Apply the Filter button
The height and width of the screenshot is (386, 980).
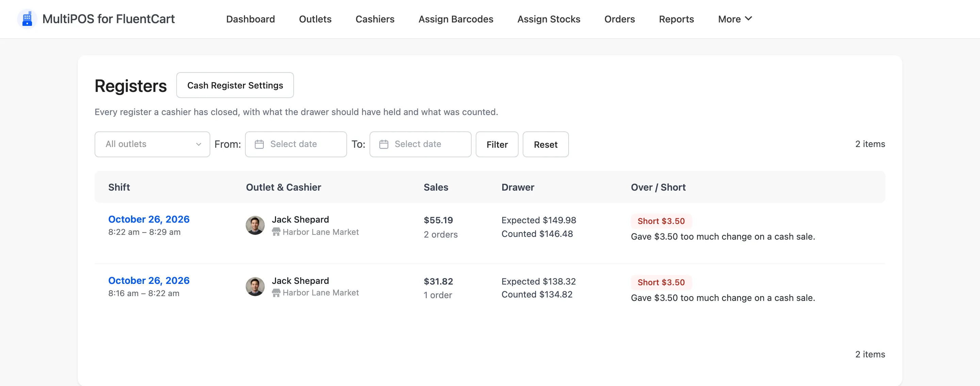[x=497, y=144]
